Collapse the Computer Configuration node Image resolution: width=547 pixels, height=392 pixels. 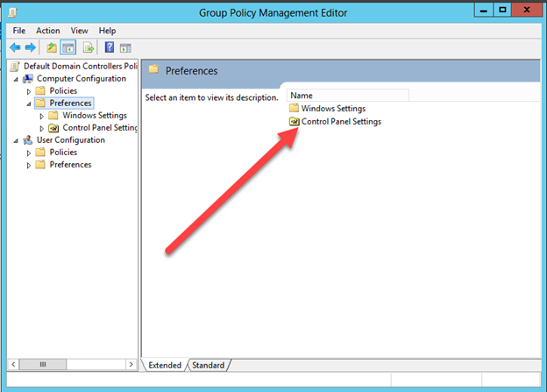coord(16,80)
